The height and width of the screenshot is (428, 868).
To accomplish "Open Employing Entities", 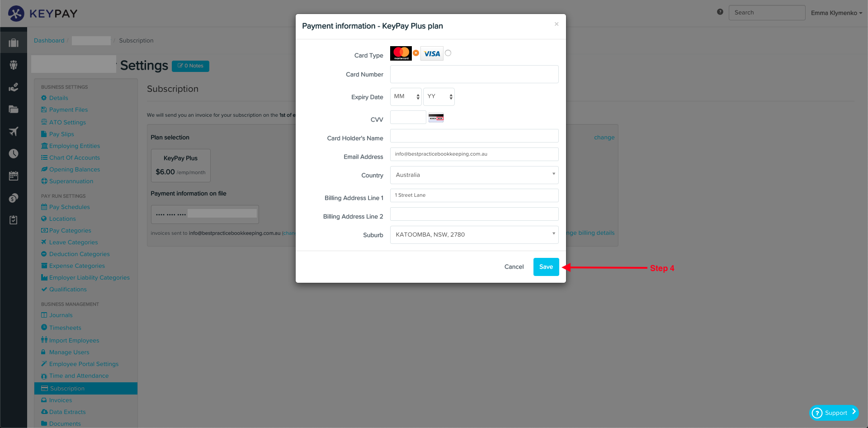I will [x=74, y=146].
